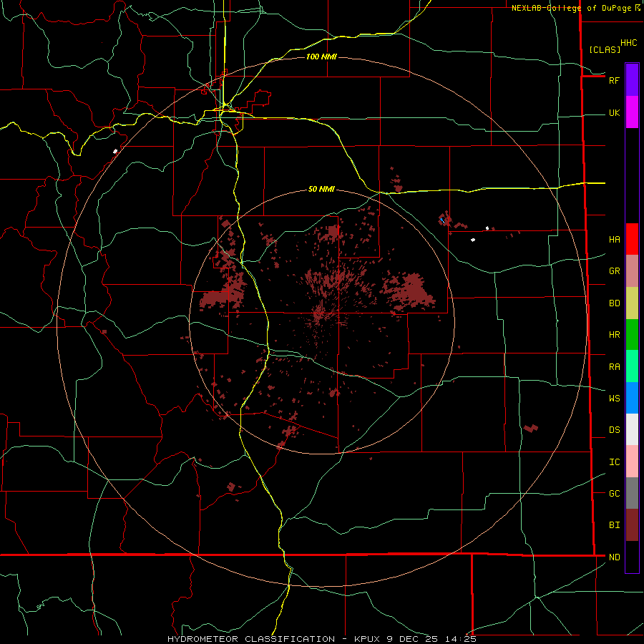644x644 pixels.
Task: Click the HR legend label
Action: click(x=615, y=335)
